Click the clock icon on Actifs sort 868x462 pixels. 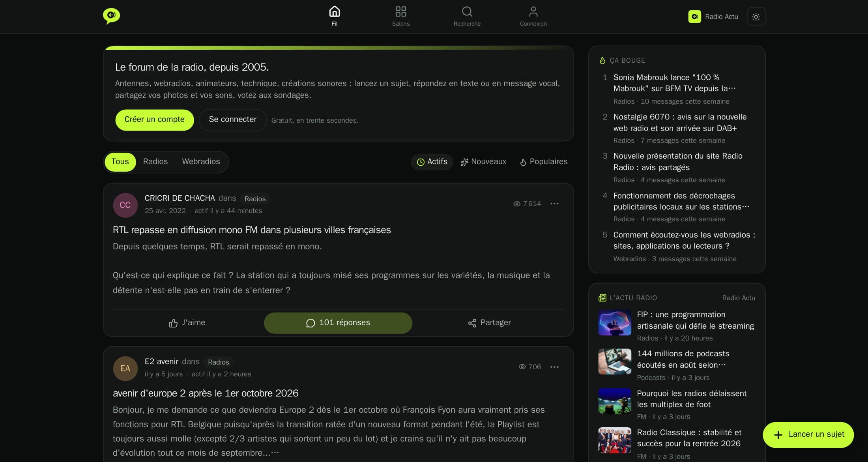pos(421,162)
